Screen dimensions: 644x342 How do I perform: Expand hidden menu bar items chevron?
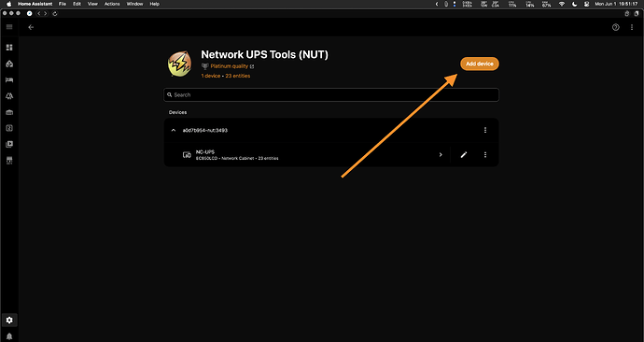click(x=437, y=4)
